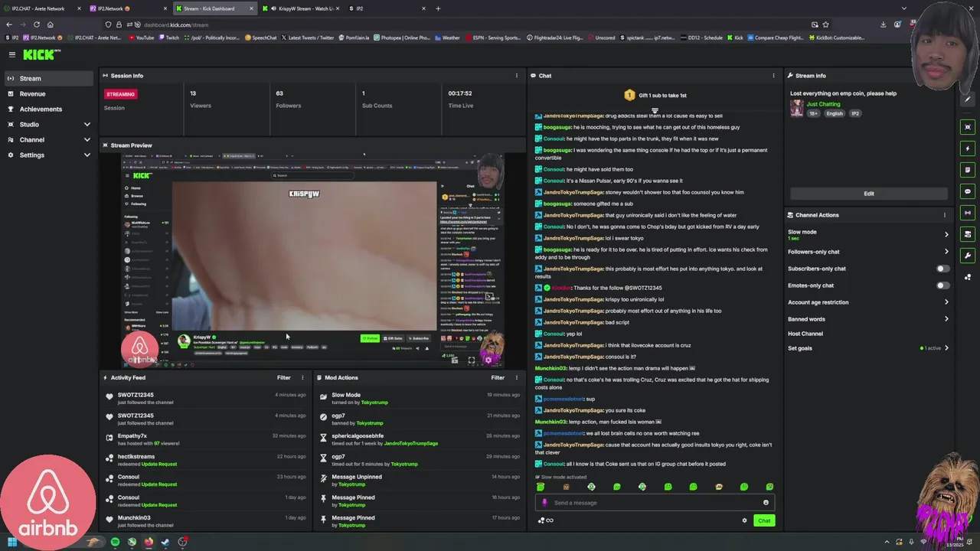Click Message Unpinned mod action entry
The width and height of the screenshot is (980, 551).
click(x=421, y=480)
